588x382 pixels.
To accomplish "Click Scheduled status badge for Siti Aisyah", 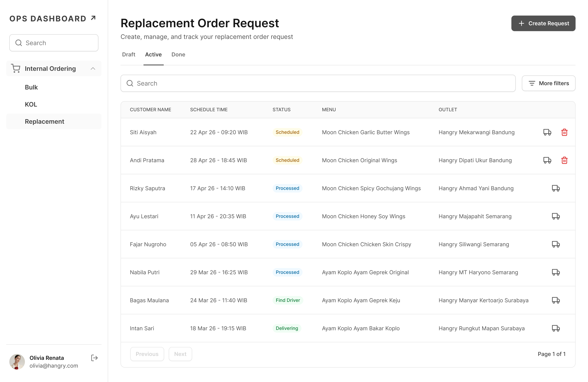I will (287, 132).
